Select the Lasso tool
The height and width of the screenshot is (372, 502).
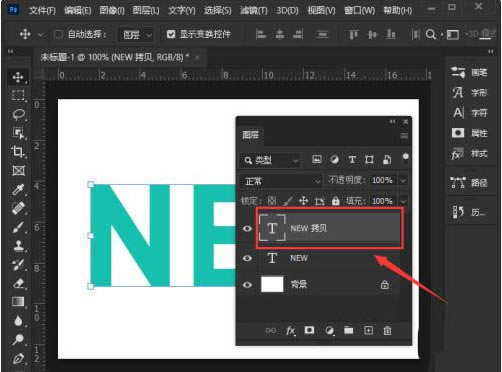[x=18, y=114]
